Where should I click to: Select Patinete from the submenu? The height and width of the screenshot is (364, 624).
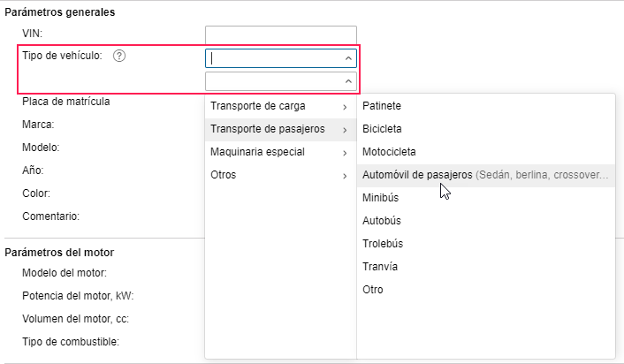coord(382,106)
